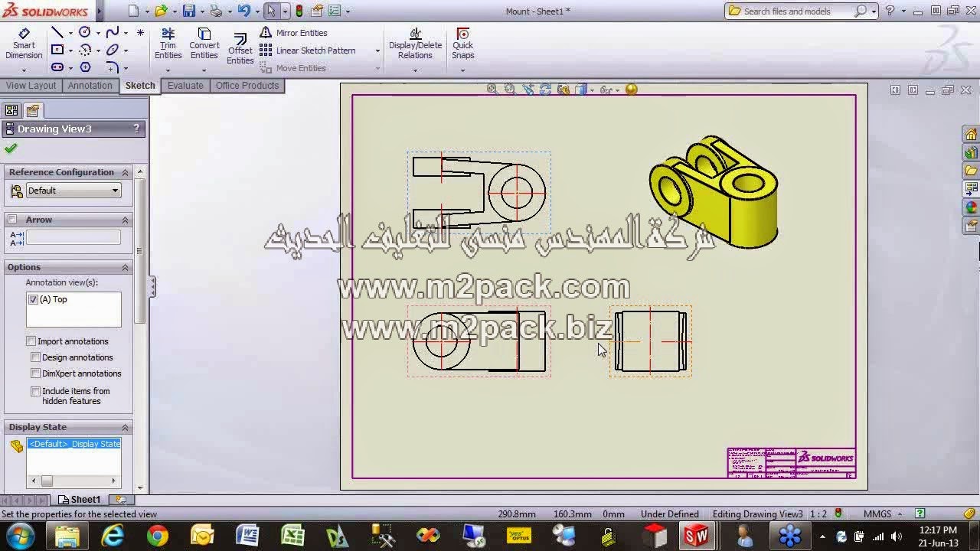
Task: Select the Circle sketch tool
Action: pos(85,33)
